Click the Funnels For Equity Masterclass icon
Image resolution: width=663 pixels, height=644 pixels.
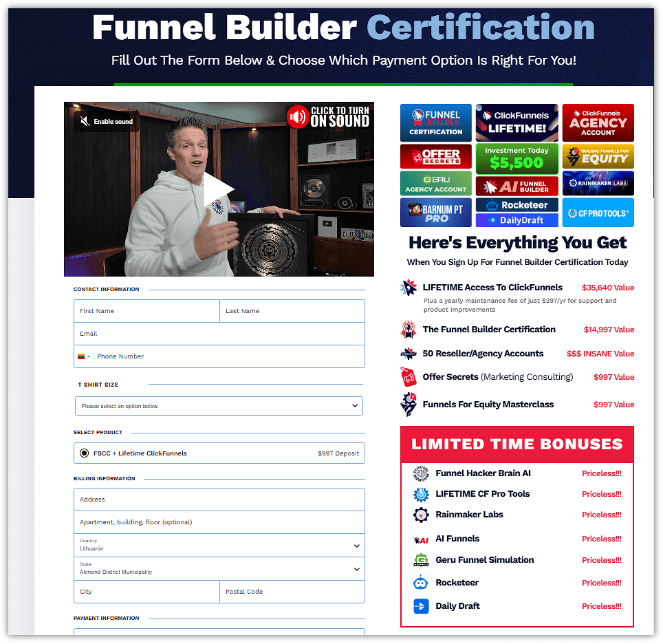tap(409, 405)
